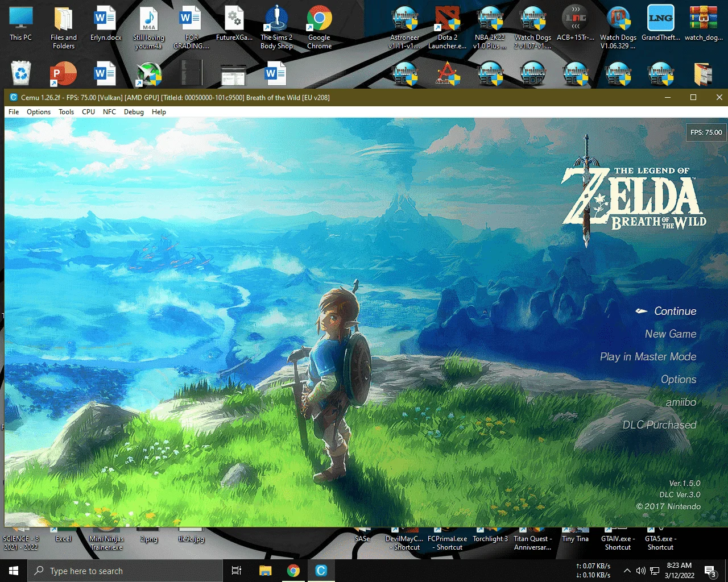This screenshot has height=582, width=728.
Task: Select the FCPrimal.exe Shortcut item
Action: click(448, 540)
